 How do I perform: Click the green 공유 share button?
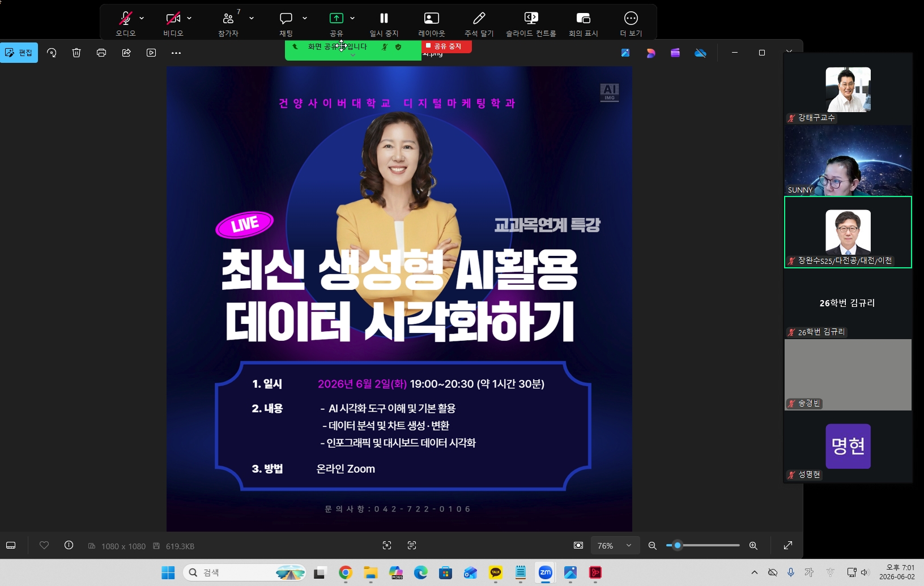(337, 23)
